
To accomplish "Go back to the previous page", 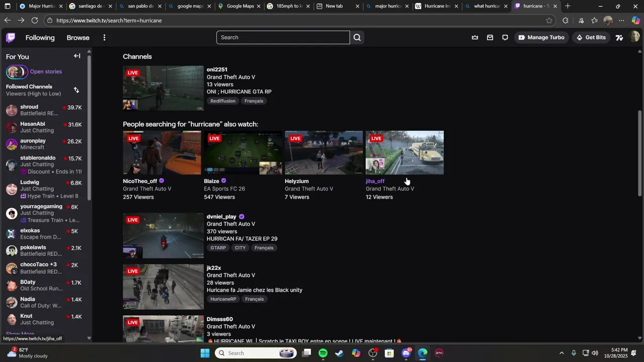I will (x=7, y=21).
